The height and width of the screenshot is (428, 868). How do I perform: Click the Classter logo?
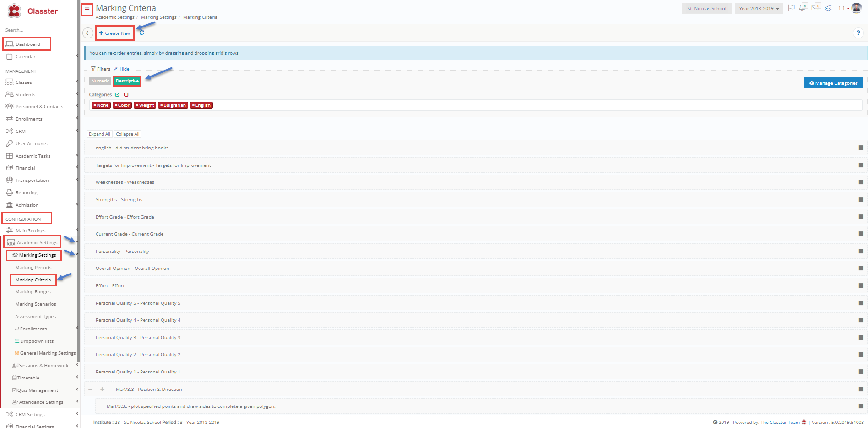click(x=33, y=11)
